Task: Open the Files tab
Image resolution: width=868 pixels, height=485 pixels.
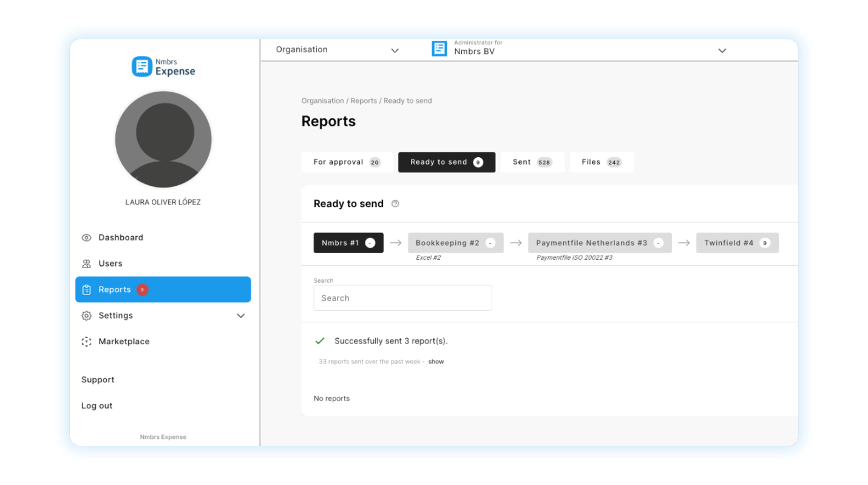Action: click(x=602, y=162)
